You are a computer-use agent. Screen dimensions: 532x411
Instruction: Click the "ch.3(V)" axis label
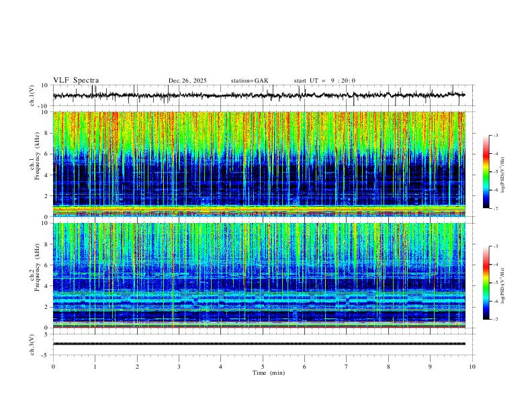point(32,345)
